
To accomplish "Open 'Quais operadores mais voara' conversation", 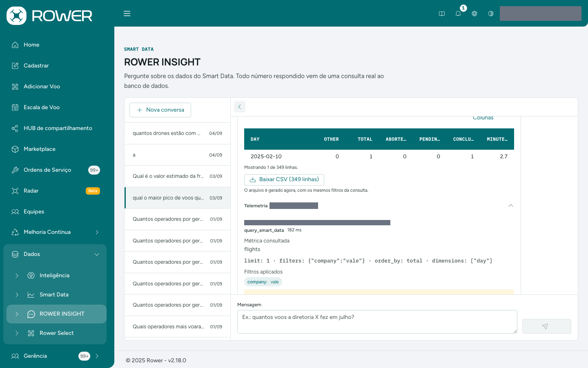I will 178,326.
